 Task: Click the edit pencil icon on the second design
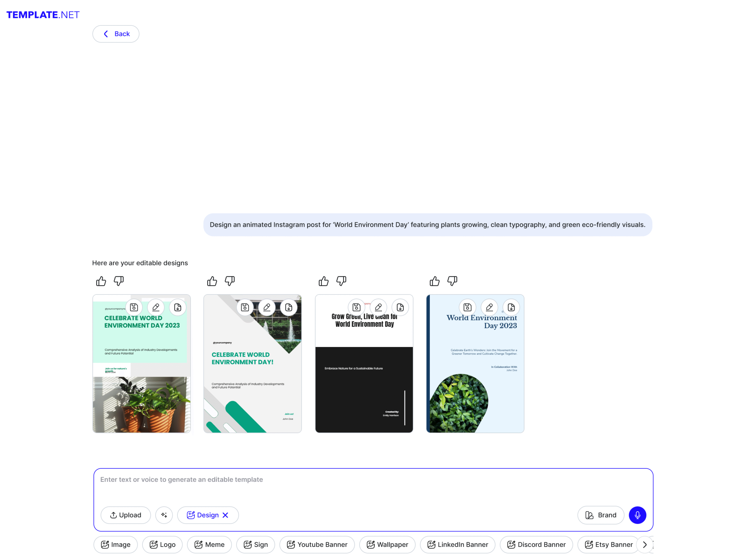pos(267,307)
